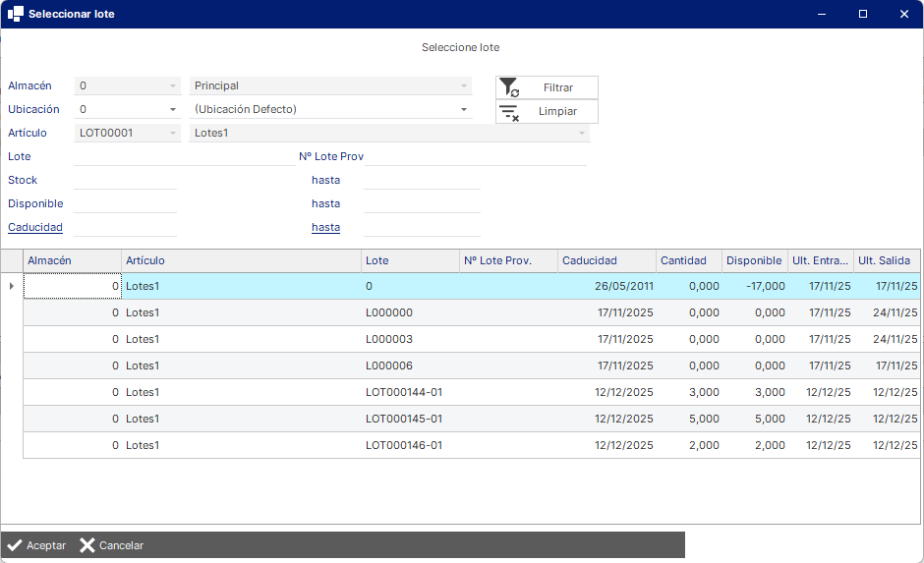Click the Limpiar clear-filter icon
This screenshot has width=924, height=563.
(509, 112)
